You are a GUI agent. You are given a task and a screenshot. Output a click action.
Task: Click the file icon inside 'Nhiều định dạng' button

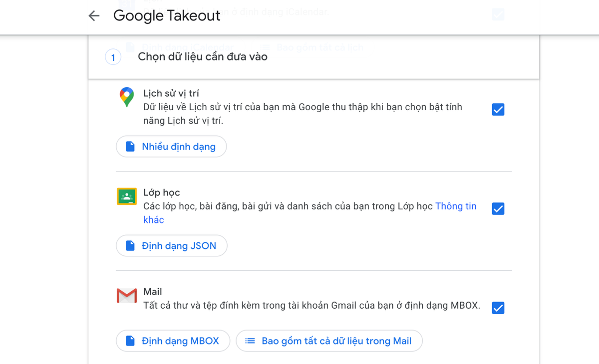coord(131,146)
